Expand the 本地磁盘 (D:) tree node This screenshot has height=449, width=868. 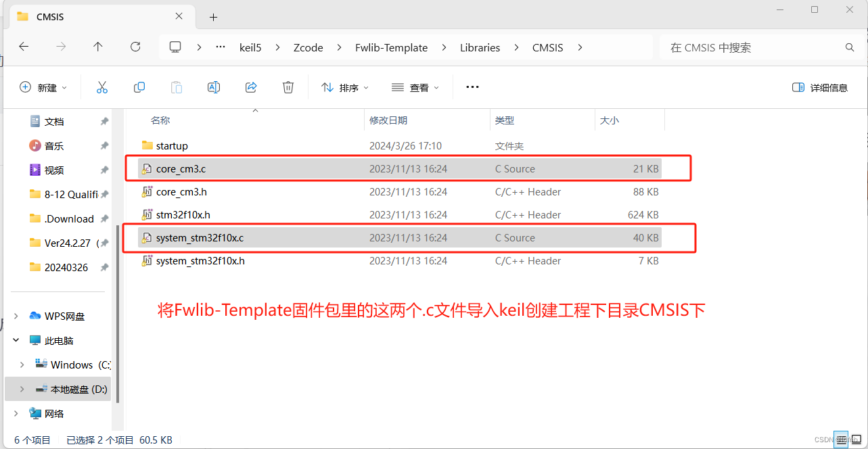pos(22,389)
